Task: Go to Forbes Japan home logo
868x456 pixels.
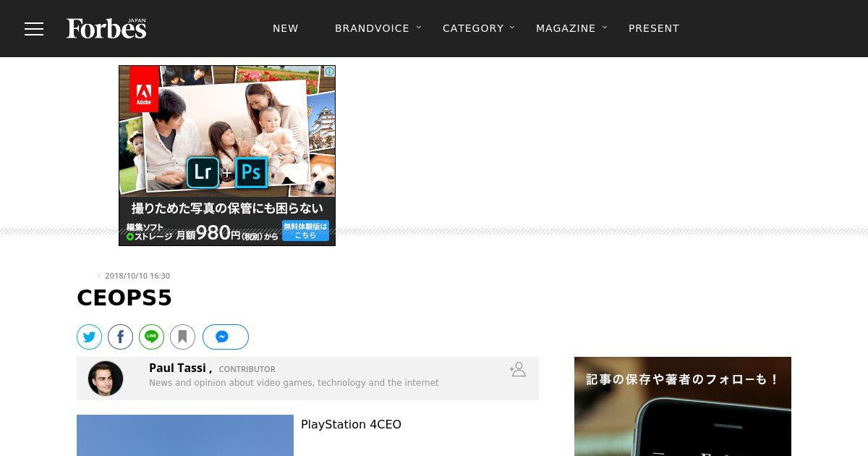Action: pyautogui.click(x=106, y=28)
